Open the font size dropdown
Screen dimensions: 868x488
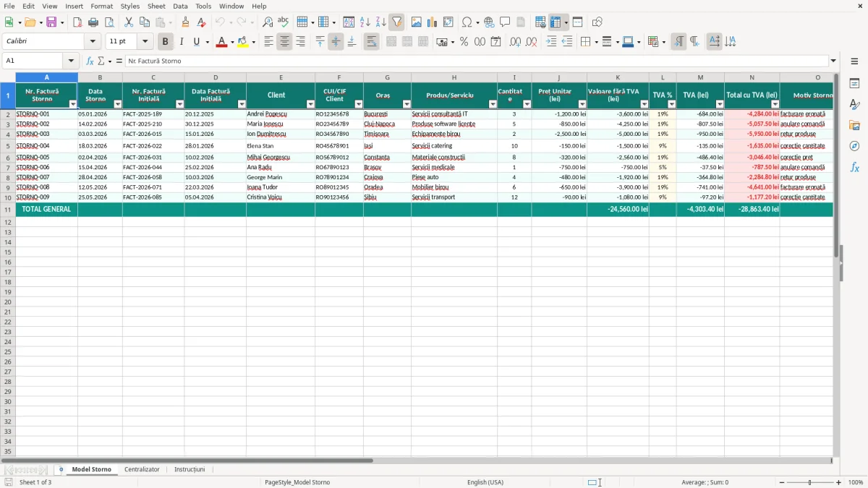pos(145,42)
